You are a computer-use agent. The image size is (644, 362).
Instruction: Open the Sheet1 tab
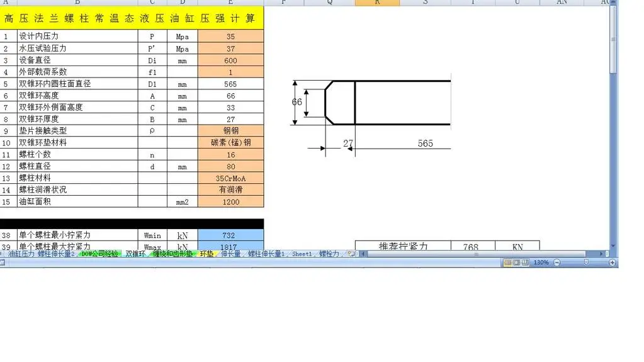pos(302,254)
